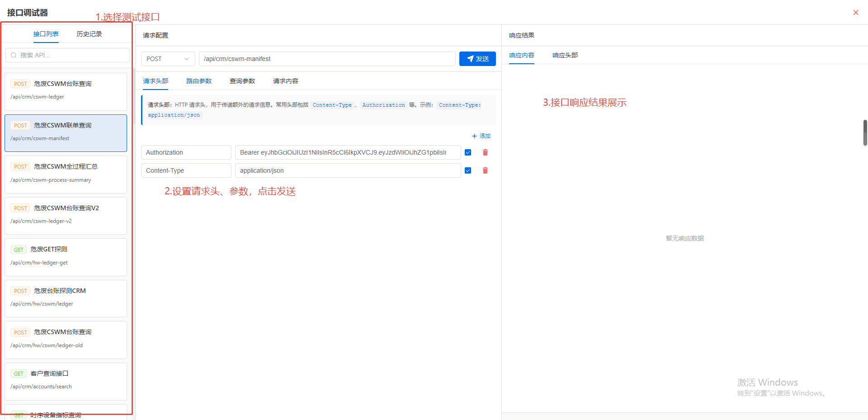Delete the Authorization header row

pos(485,152)
